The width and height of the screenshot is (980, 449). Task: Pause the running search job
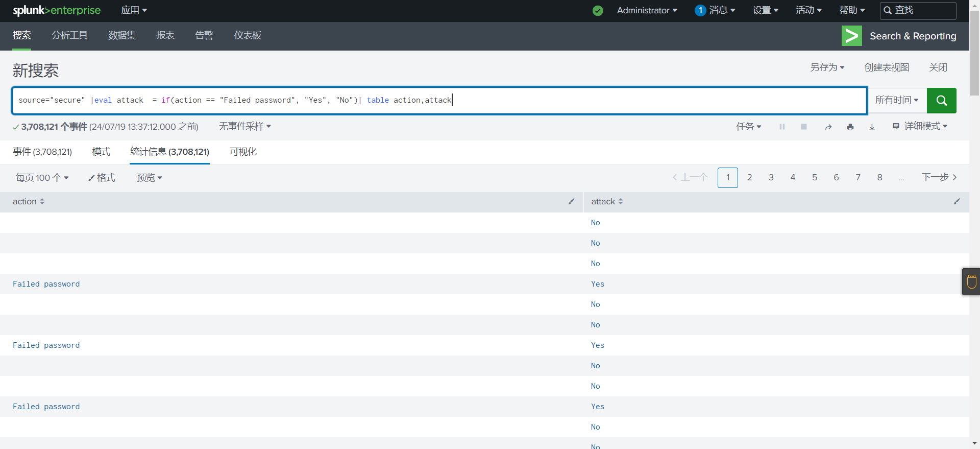coord(782,127)
